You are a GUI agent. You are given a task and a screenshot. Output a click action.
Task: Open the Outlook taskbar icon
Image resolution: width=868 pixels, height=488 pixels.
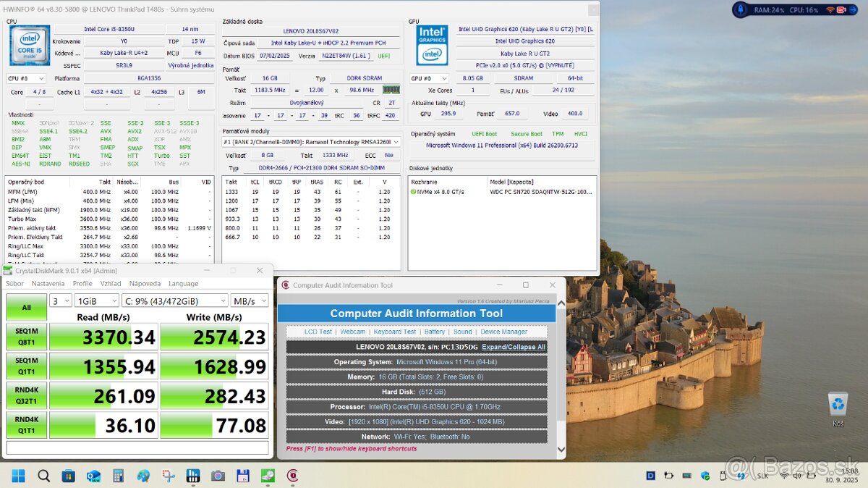point(93,476)
